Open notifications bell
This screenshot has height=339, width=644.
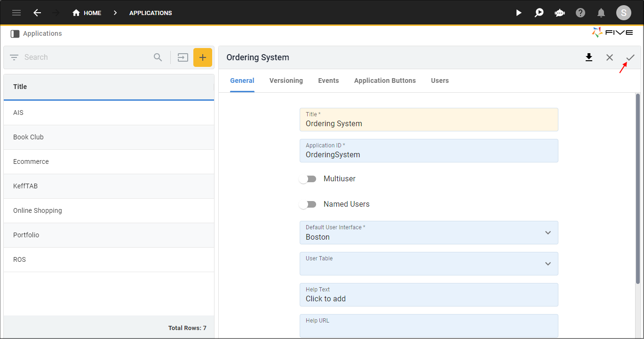click(601, 13)
